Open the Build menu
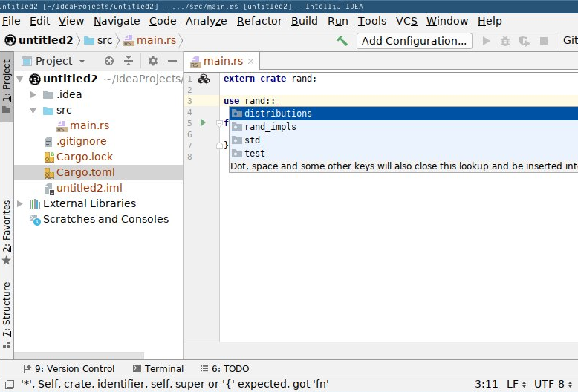 point(304,21)
